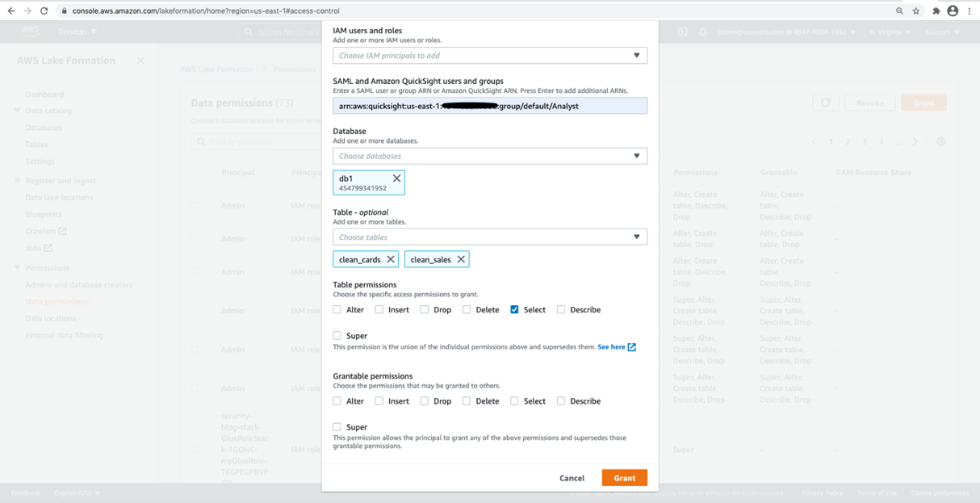This screenshot has width=980, height=503.
Task: Go to previous page of permissions
Action: point(815,142)
